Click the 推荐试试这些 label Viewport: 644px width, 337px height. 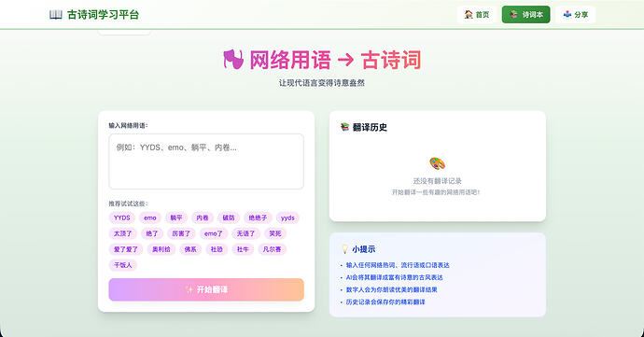[128, 204]
